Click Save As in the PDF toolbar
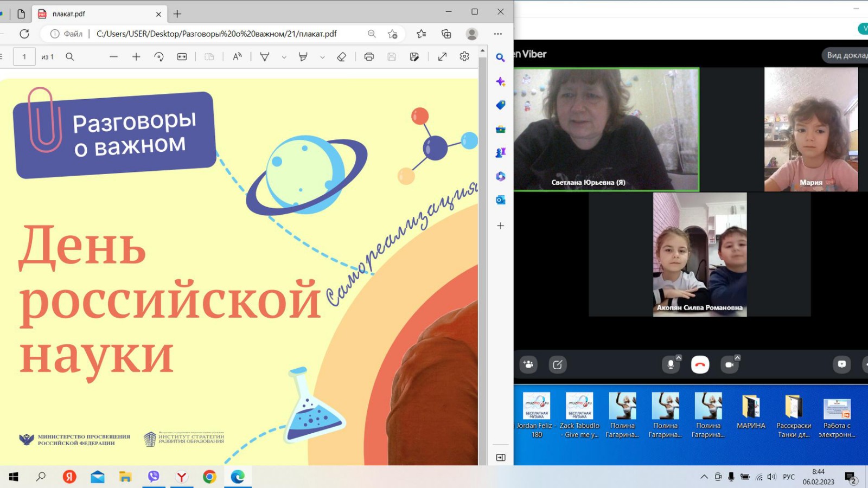Screen dimensions: 868x488 pyautogui.click(x=414, y=56)
